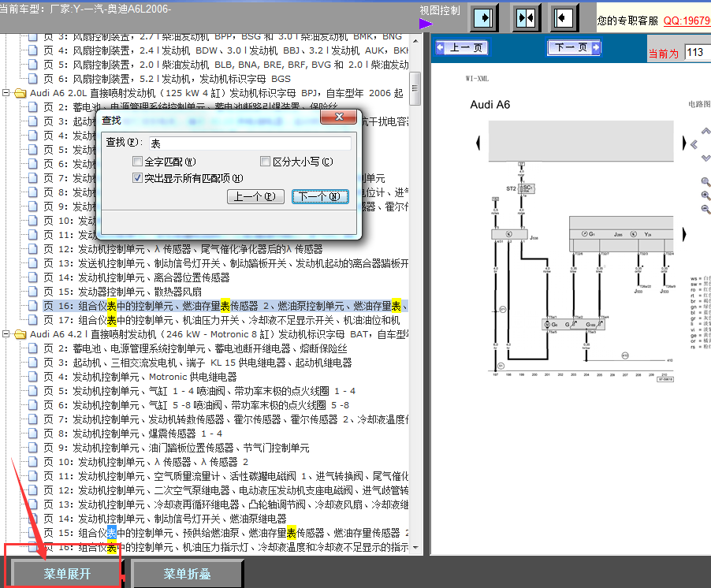Click tree scrollbar down arrow
Screen dimensions: 711x588
coord(415,548)
